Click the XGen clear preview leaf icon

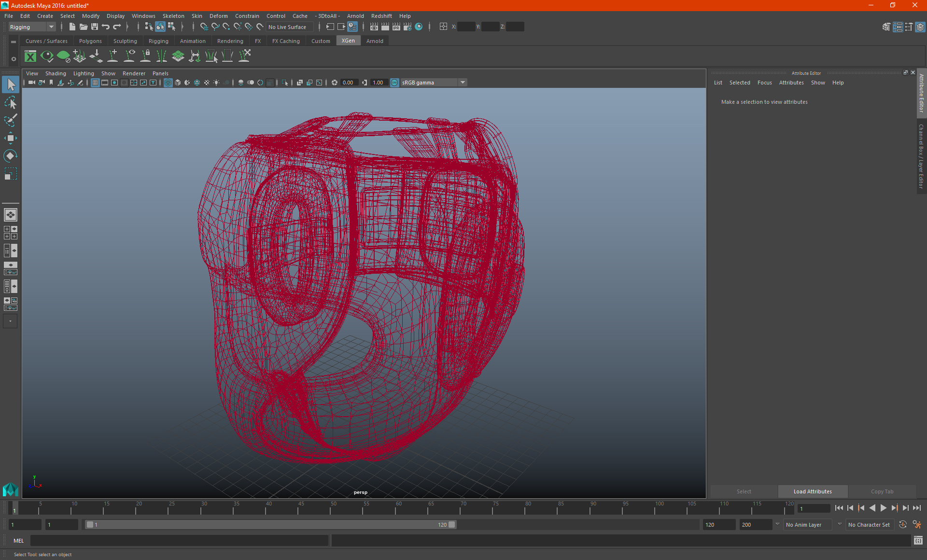[63, 56]
